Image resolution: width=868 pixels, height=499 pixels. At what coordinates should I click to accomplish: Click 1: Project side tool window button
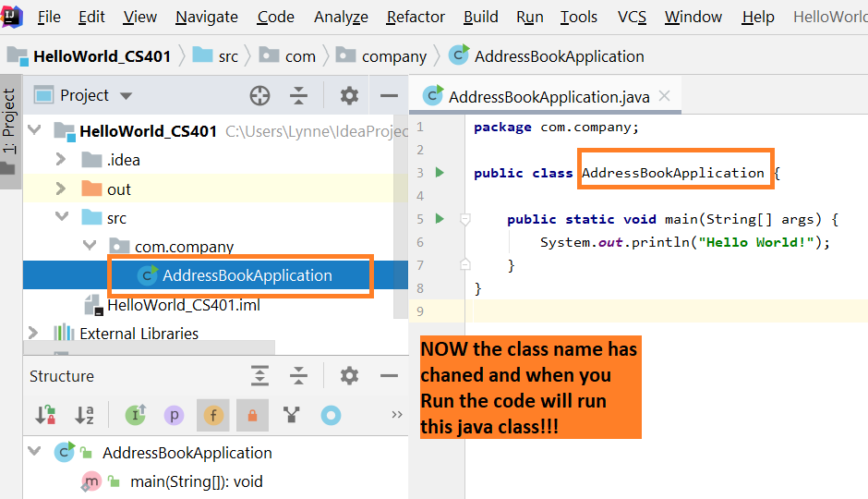tap(9, 122)
